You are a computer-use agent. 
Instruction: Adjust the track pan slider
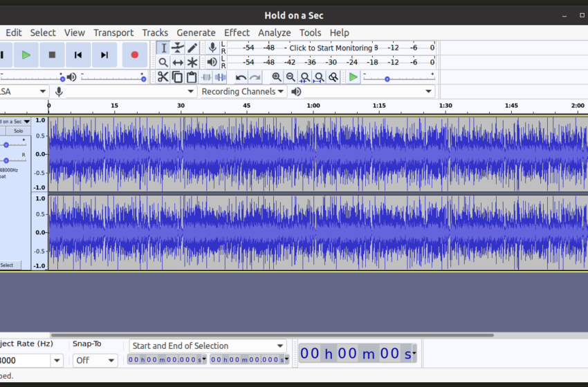tap(6, 160)
